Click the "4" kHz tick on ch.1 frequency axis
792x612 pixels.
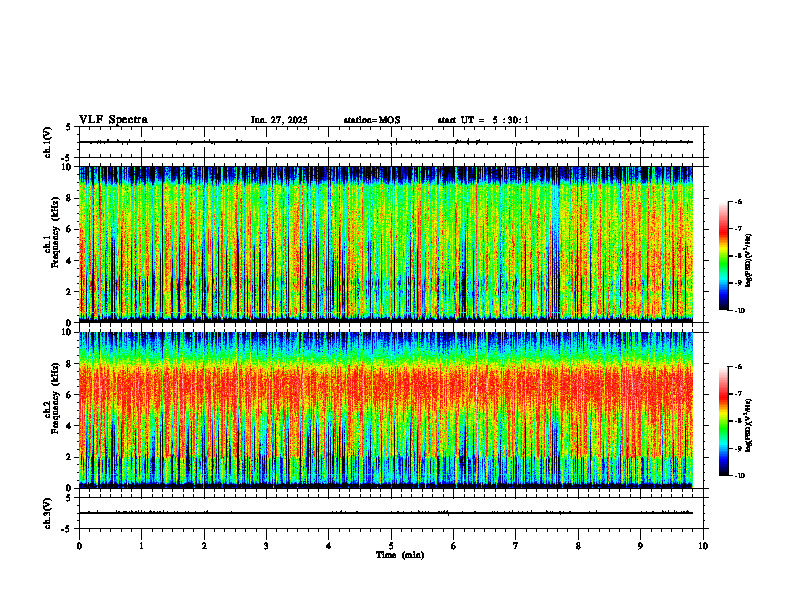pyautogui.click(x=70, y=261)
